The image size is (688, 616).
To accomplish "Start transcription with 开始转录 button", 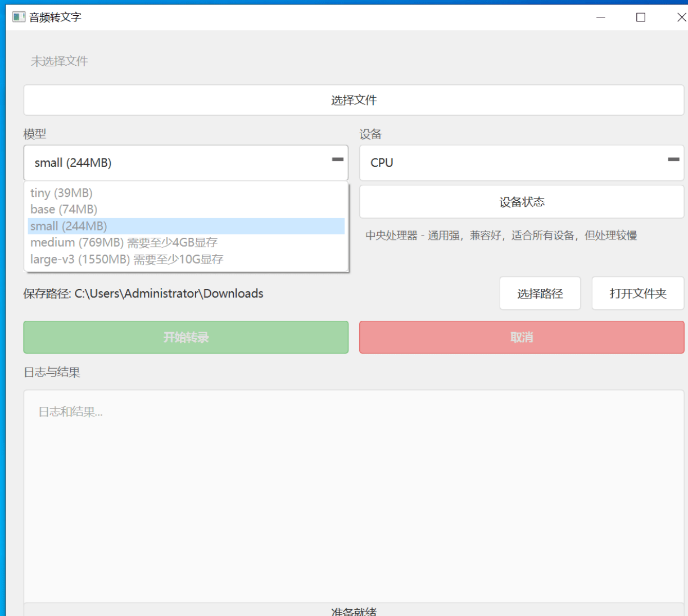I will (x=186, y=337).
